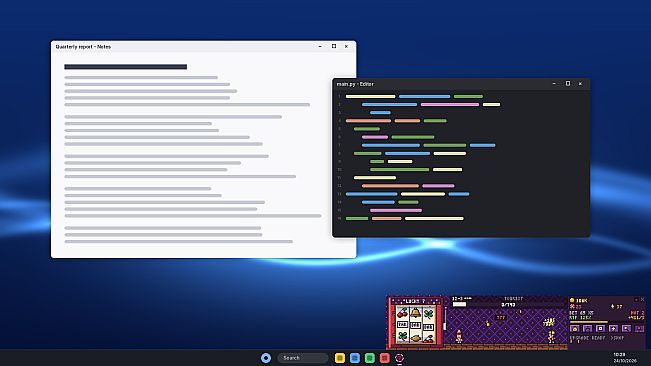
Task: Click the taskbar Search field
Action: point(302,358)
